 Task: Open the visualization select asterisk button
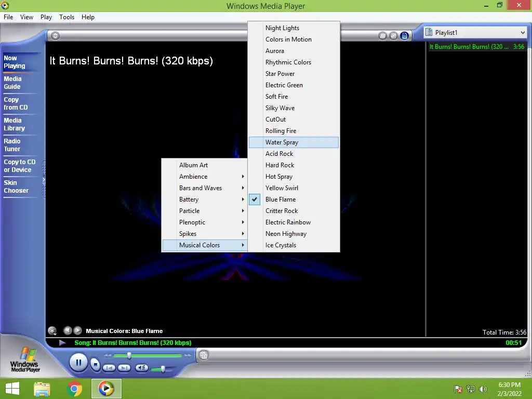[52, 330]
